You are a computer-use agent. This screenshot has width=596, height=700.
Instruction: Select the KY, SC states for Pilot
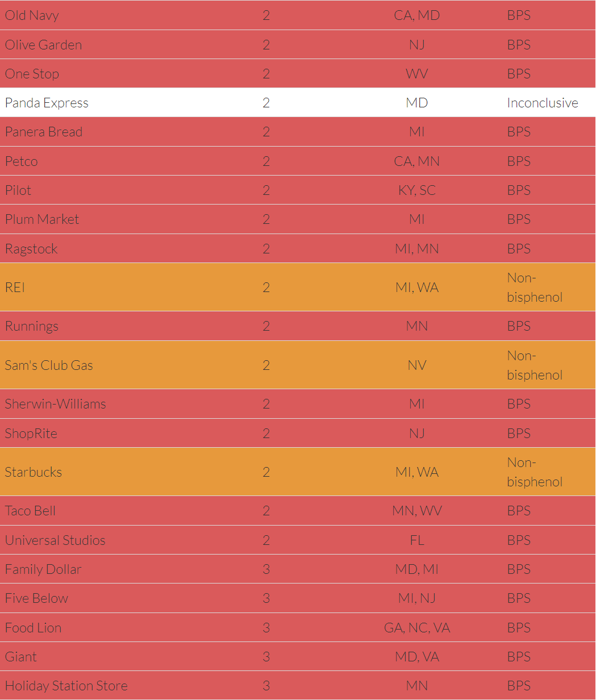(x=417, y=190)
